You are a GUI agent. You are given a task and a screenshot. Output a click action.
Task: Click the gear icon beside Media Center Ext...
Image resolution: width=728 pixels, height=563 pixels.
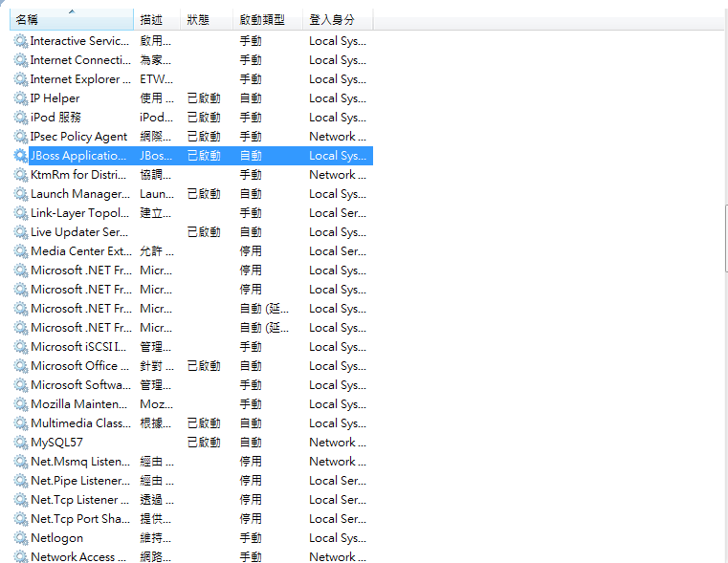20,251
